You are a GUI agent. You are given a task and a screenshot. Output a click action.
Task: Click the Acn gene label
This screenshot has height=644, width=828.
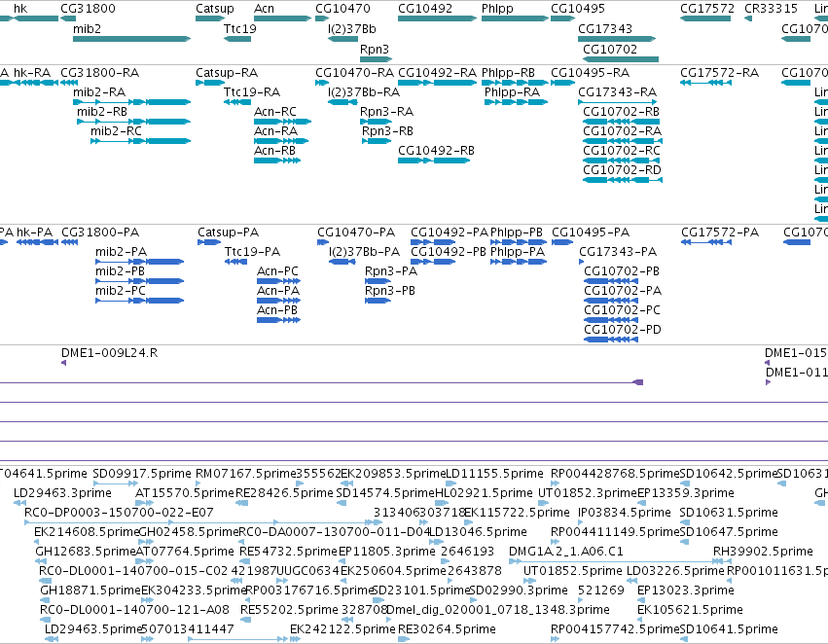click(x=264, y=9)
